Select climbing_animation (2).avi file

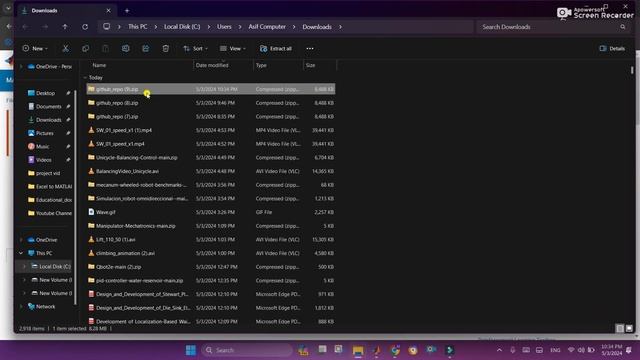(x=211, y=253)
